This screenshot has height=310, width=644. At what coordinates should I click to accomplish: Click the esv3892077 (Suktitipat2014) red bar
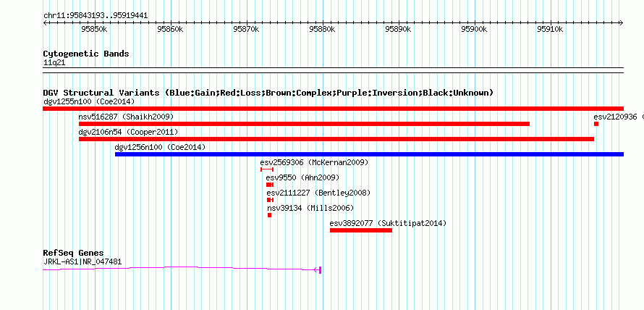point(361,230)
